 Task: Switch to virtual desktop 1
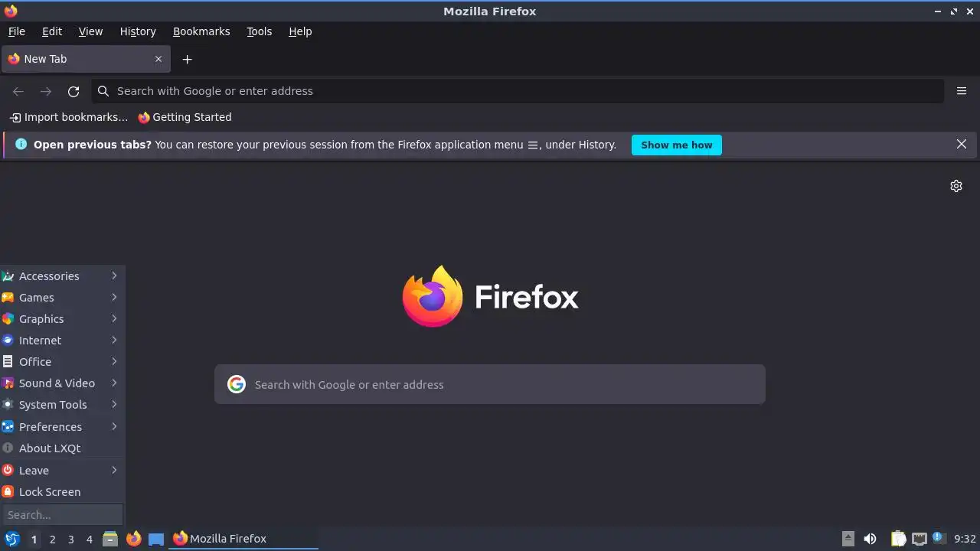click(x=34, y=539)
